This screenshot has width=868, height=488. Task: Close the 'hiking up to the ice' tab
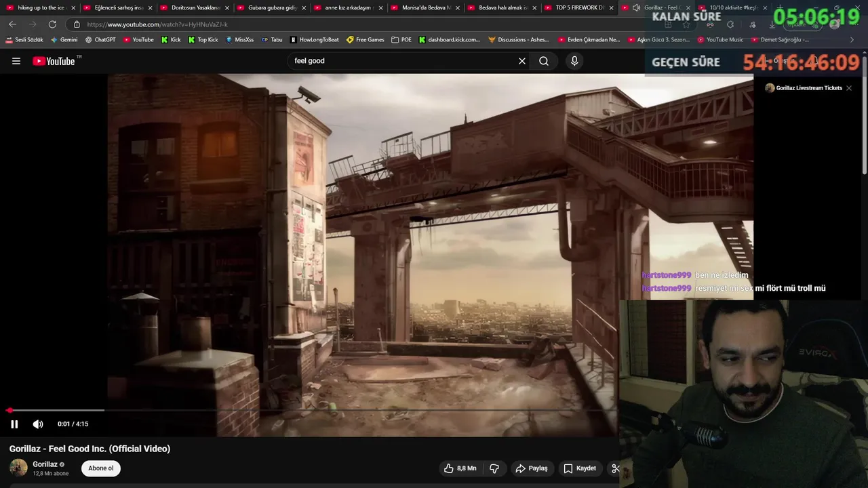click(x=73, y=8)
